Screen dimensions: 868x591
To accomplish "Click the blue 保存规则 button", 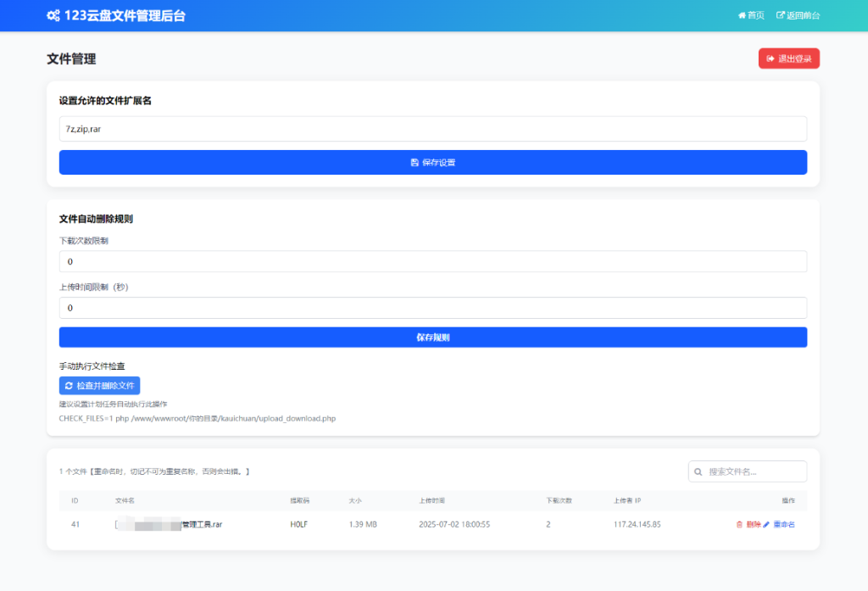I will click(x=432, y=337).
